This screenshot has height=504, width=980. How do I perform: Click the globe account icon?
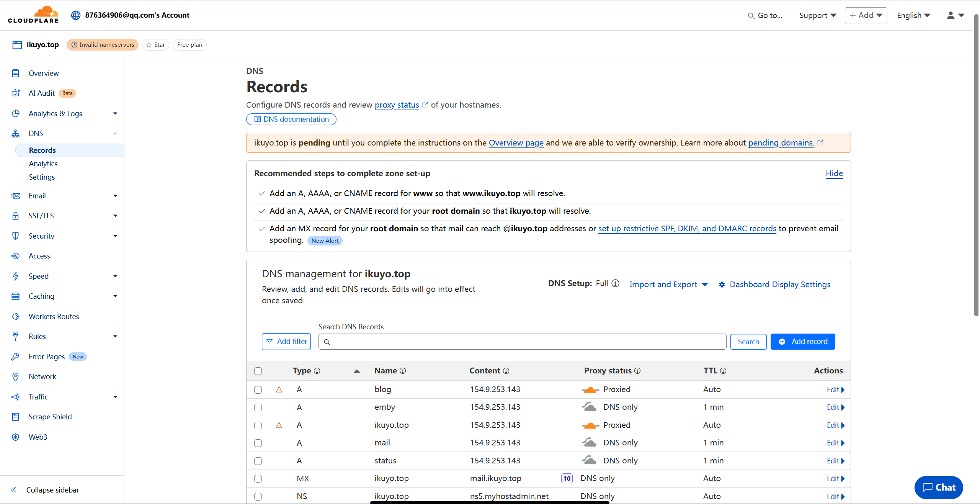76,15
